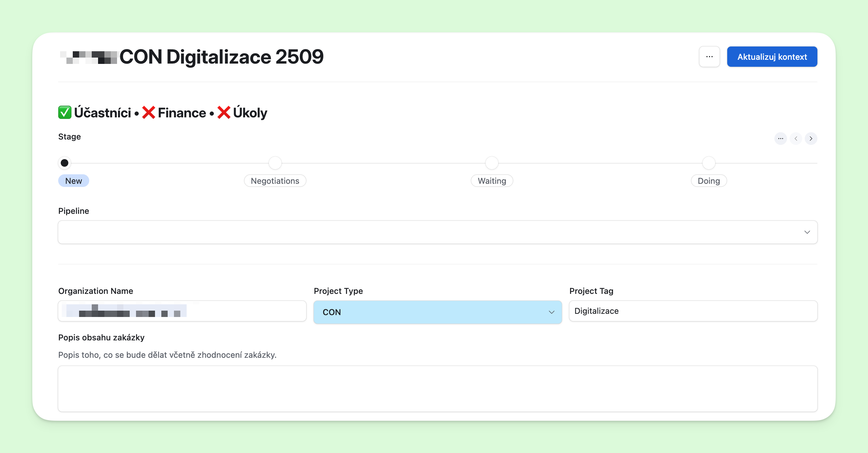This screenshot has height=453, width=868.
Task: Click the previous stage arrow icon
Action: pyautogui.click(x=796, y=139)
